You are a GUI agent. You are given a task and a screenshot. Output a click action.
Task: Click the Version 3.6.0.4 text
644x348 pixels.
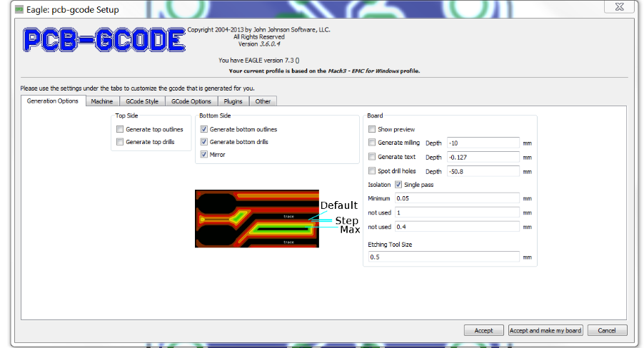(259, 44)
